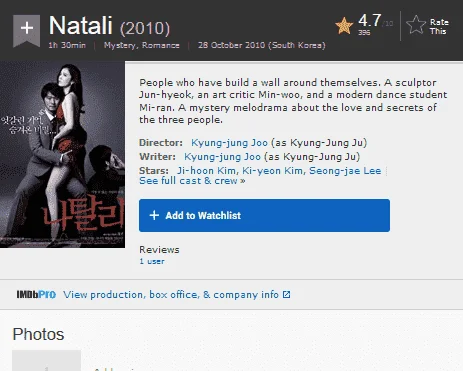This screenshot has width=463, height=371.
Task: Click the external link icon after company info
Action: pos(286,295)
